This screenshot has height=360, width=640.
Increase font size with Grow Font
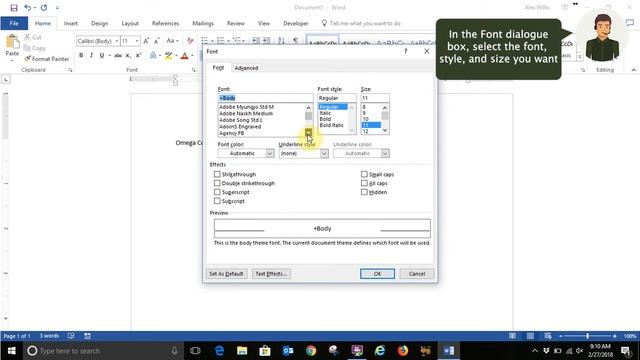pos(146,41)
